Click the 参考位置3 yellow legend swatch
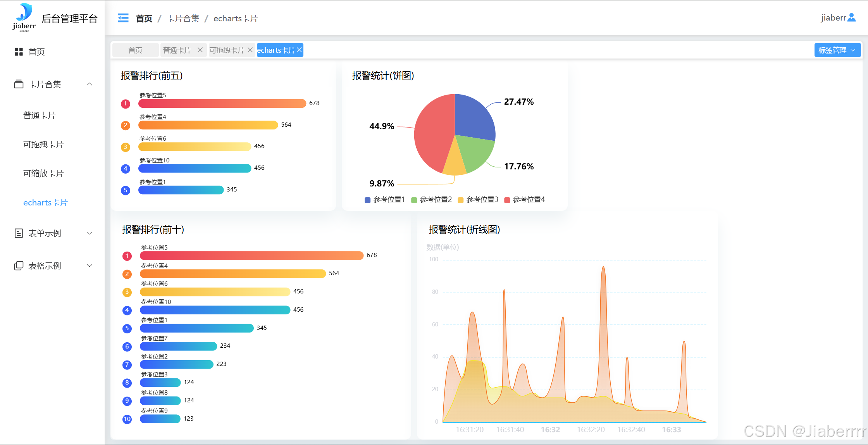 pyautogui.click(x=460, y=200)
